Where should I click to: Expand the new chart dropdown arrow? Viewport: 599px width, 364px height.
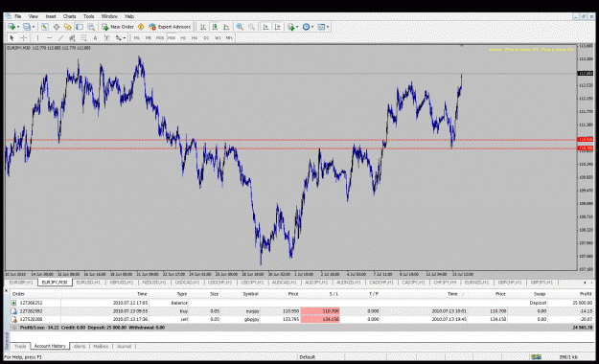pos(18,27)
